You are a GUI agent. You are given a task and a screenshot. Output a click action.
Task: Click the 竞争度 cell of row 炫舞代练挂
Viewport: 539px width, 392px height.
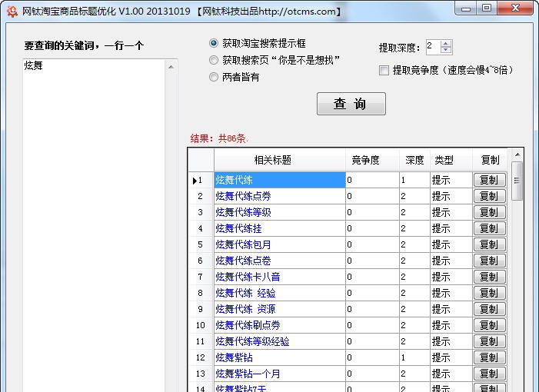pos(372,228)
